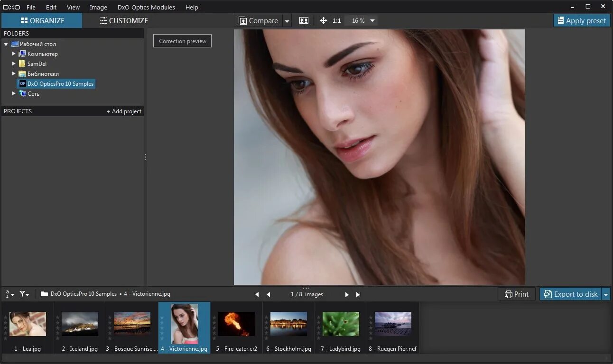Click Correction preview button
Screen dimensions: 613x364
[182, 41]
